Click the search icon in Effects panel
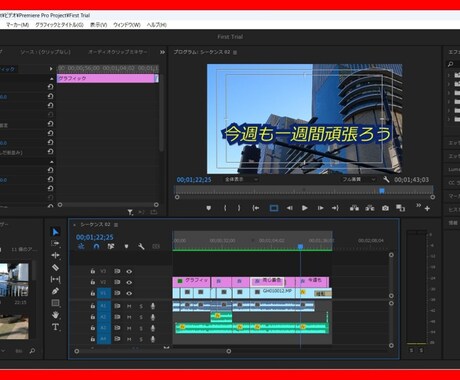Viewport: 460px width, 380px height. (450, 64)
